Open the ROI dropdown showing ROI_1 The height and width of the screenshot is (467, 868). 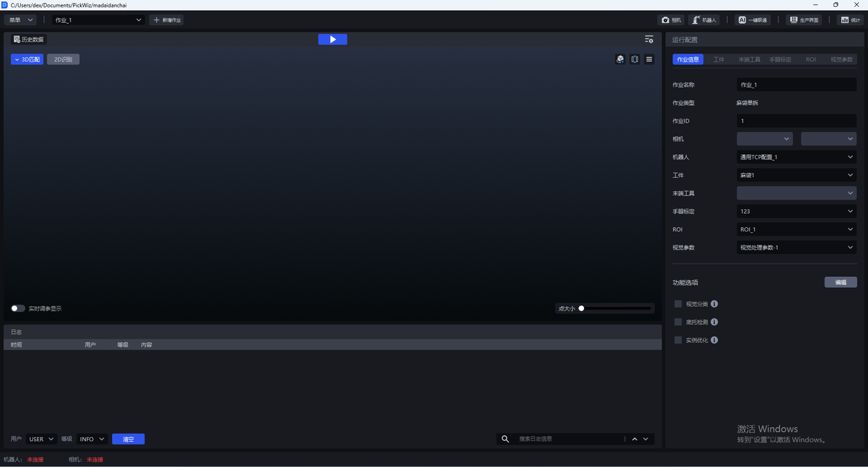click(796, 229)
